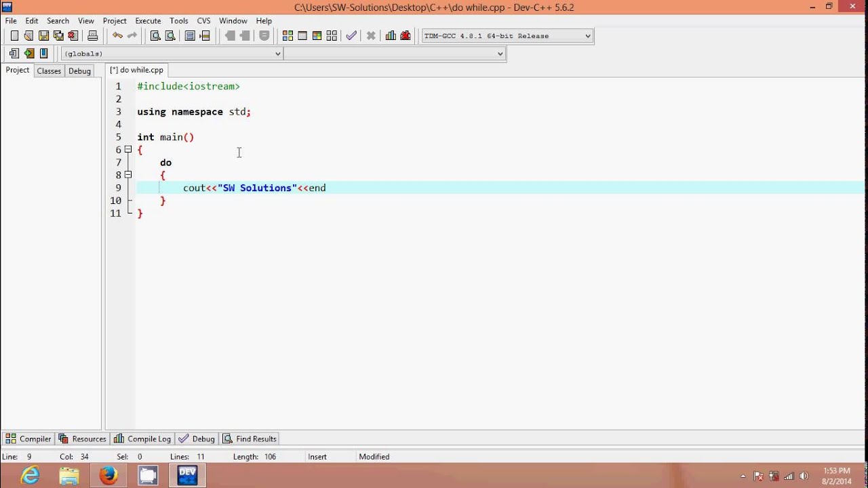The height and width of the screenshot is (488, 868).
Task: Click the "Insert" status bar text
Action: pyautogui.click(x=317, y=457)
